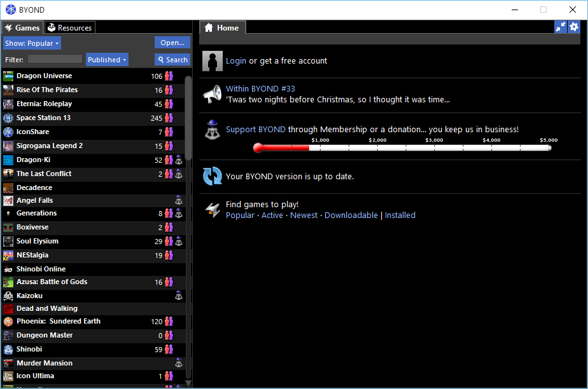The width and height of the screenshot is (588, 389).
Task: Click the IconShare game icon
Action: pyautogui.click(x=8, y=132)
